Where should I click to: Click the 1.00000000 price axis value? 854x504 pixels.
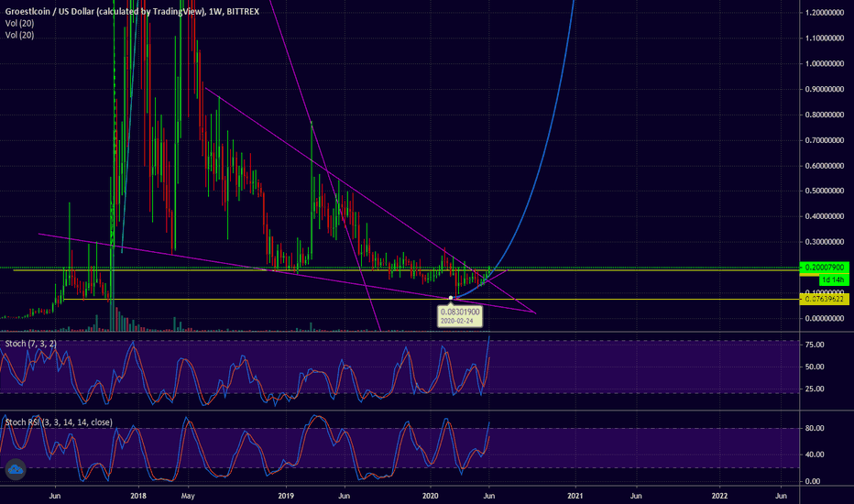(x=825, y=64)
